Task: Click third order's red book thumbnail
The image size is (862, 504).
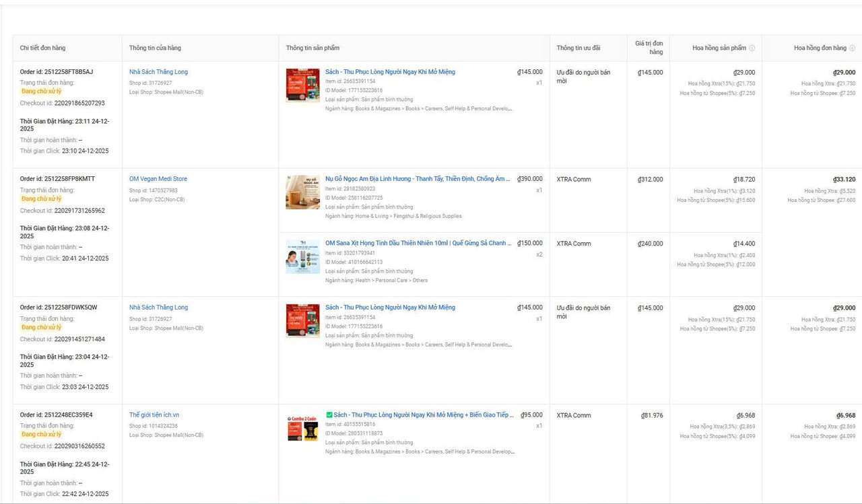Action: 303,321
